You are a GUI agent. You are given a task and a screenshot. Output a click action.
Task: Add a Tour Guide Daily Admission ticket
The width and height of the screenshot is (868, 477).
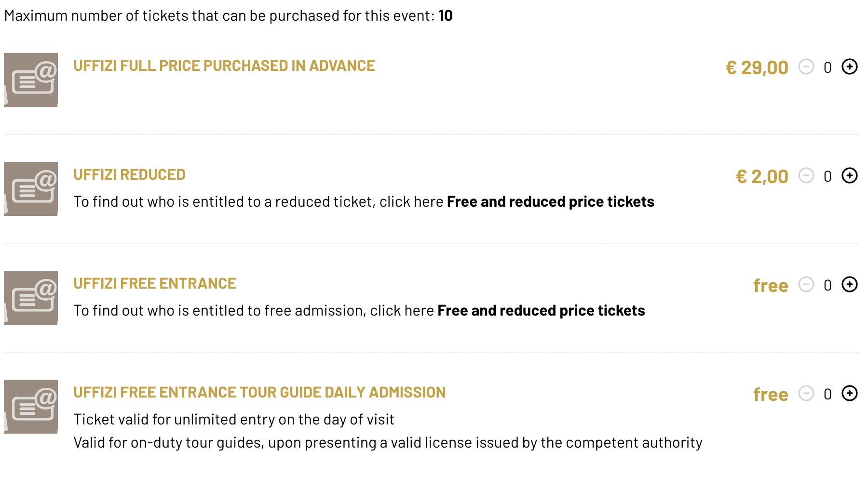[849, 393]
